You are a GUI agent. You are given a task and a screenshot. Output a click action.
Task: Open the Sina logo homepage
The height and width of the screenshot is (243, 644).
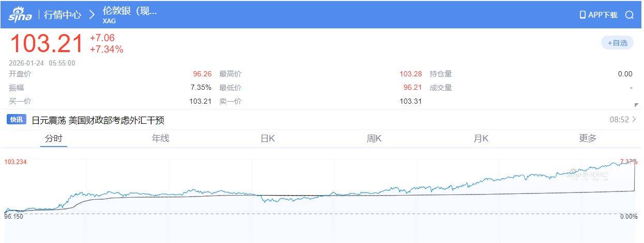[20, 14]
